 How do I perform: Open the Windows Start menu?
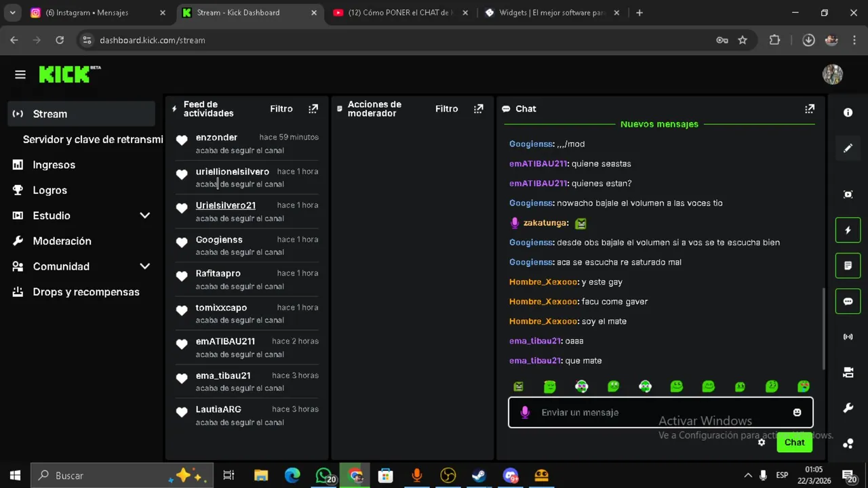pos(15,475)
